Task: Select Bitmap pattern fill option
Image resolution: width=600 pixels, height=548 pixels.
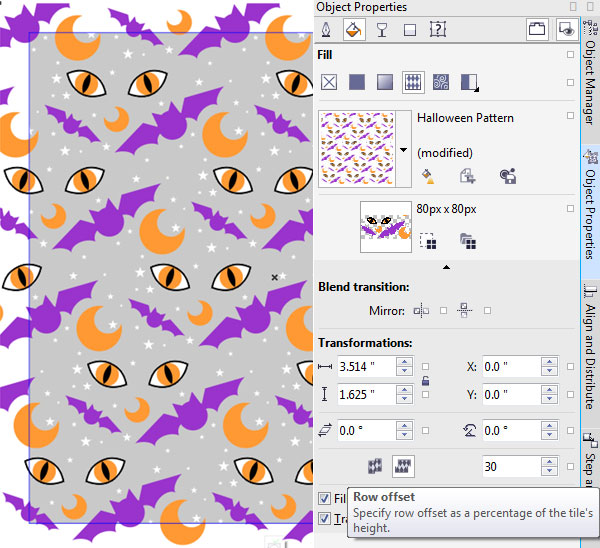Action: click(x=441, y=82)
